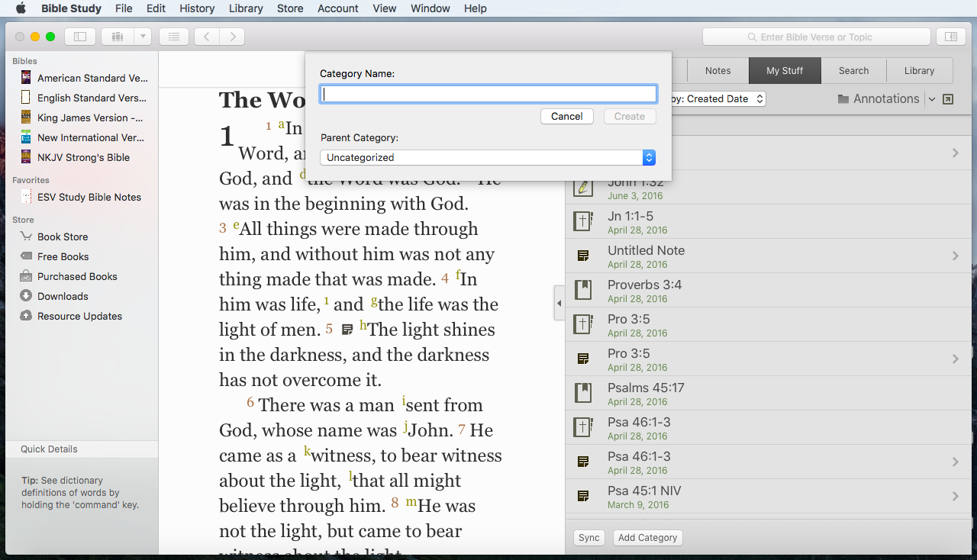Open the Apple menu

point(21,8)
